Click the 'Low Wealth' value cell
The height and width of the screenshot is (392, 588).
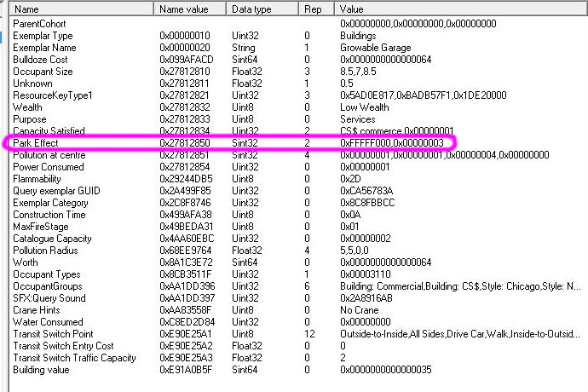coord(364,107)
